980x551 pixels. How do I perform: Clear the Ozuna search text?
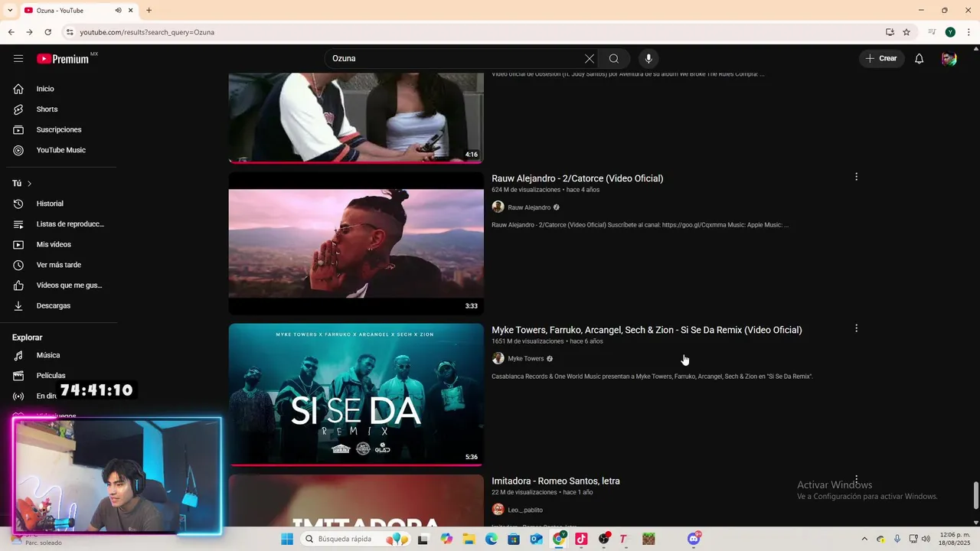click(x=589, y=58)
